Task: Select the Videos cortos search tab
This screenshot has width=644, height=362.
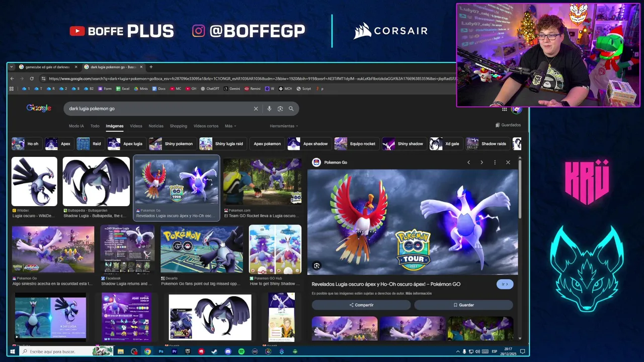Action: (206, 126)
